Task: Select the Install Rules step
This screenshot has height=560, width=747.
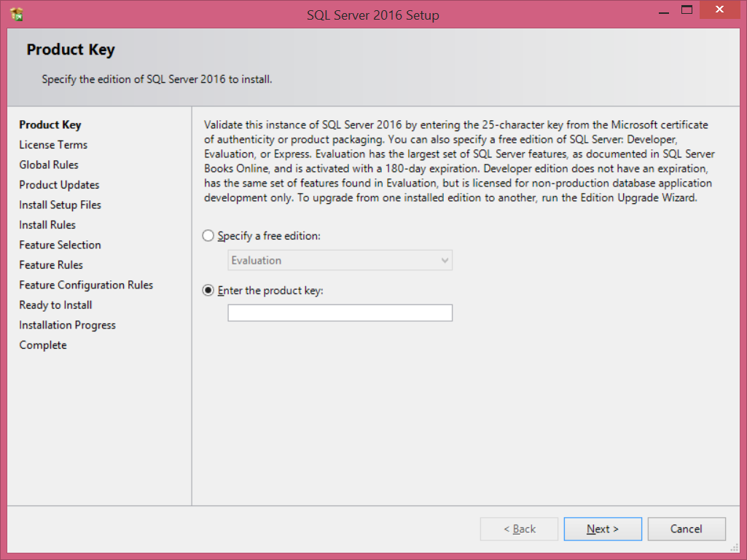Action: point(47,225)
